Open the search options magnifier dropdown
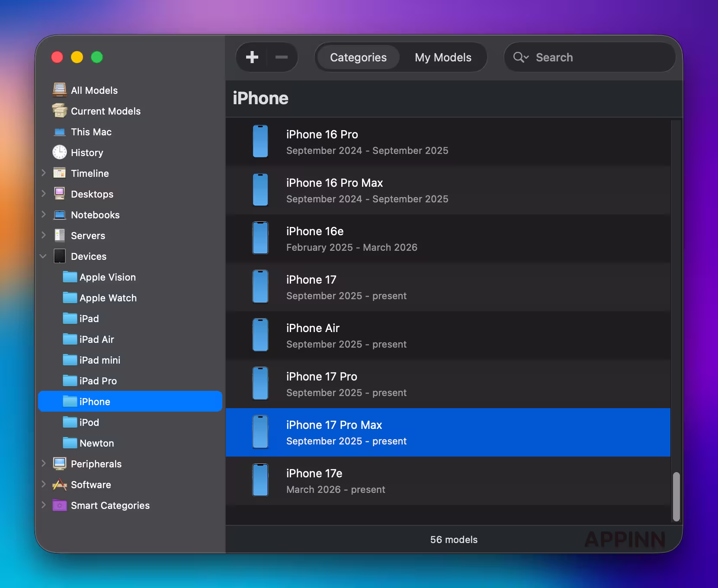Image resolution: width=718 pixels, height=588 pixels. click(521, 58)
